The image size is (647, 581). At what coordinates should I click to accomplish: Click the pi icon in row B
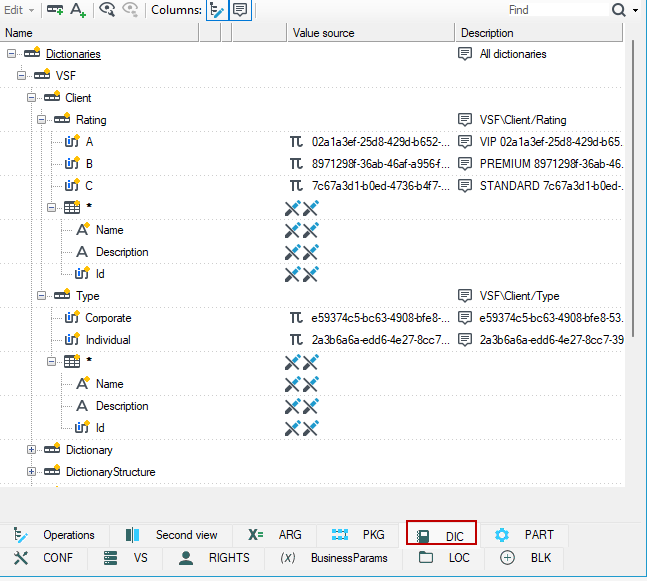coord(296,164)
